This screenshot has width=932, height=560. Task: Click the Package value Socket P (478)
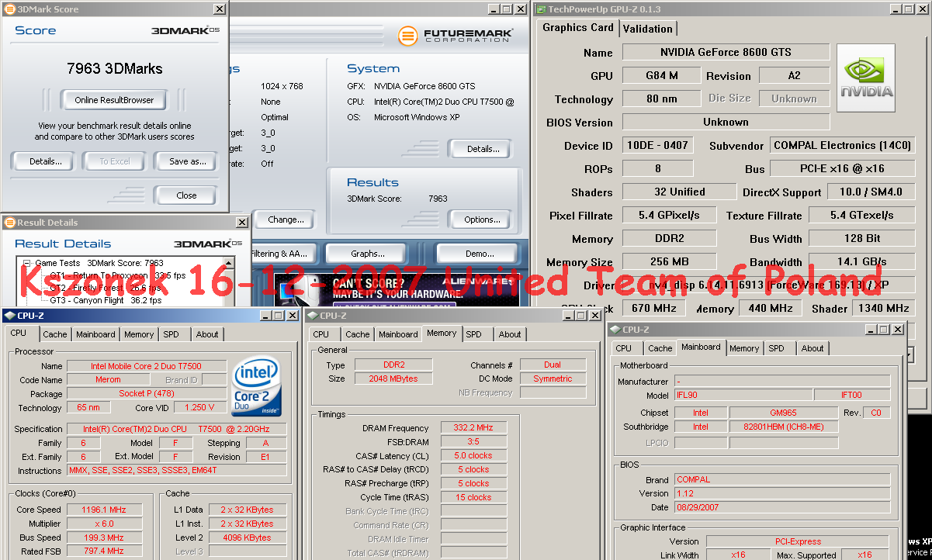click(x=146, y=393)
